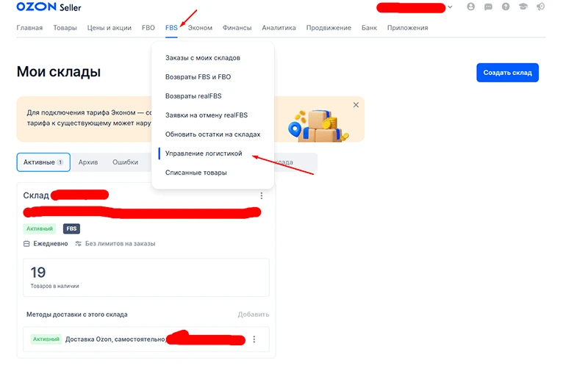This screenshot has height=371, width=588.
Task: Open the chat messages icon
Action: click(488, 7)
